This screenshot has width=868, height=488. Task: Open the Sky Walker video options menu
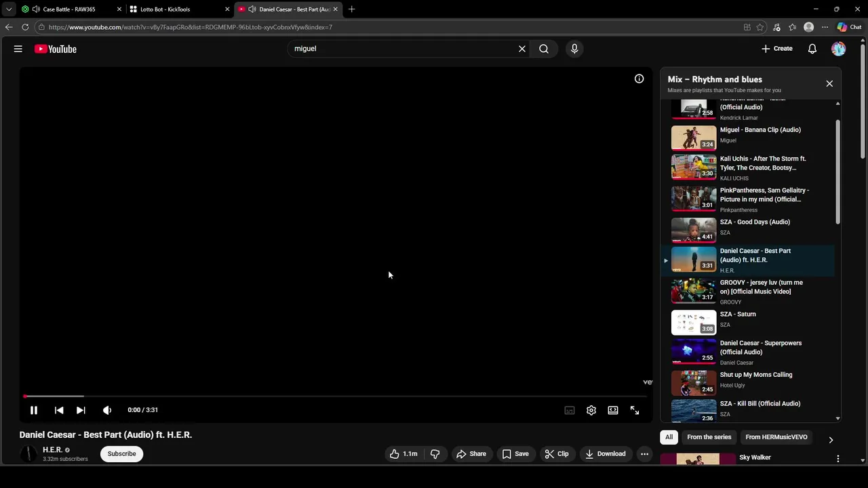[838, 459]
